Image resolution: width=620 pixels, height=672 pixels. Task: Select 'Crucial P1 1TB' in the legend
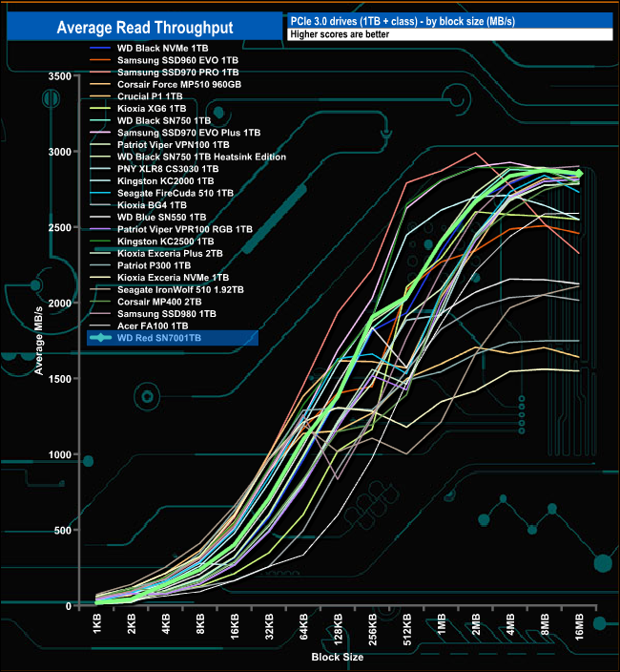pyautogui.click(x=150, y=96)
